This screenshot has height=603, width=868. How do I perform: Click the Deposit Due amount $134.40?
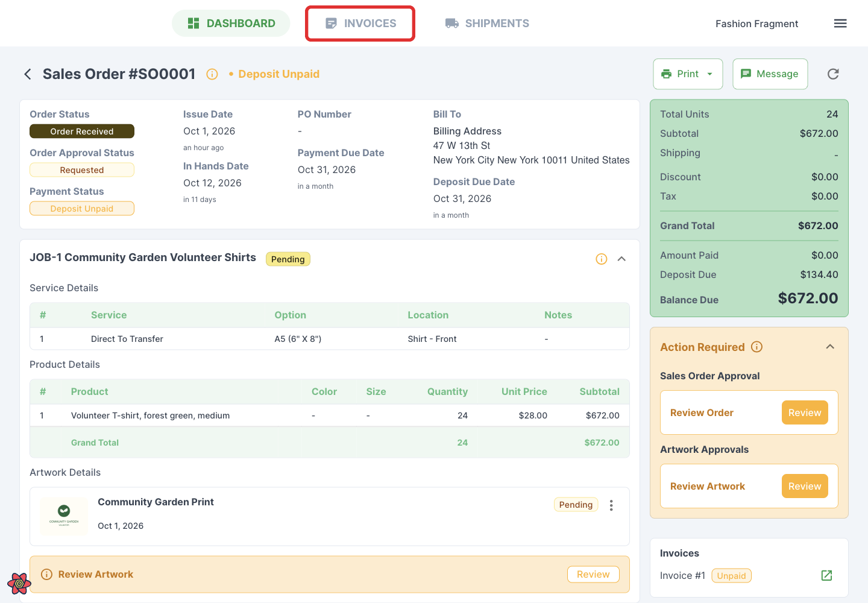819,274
